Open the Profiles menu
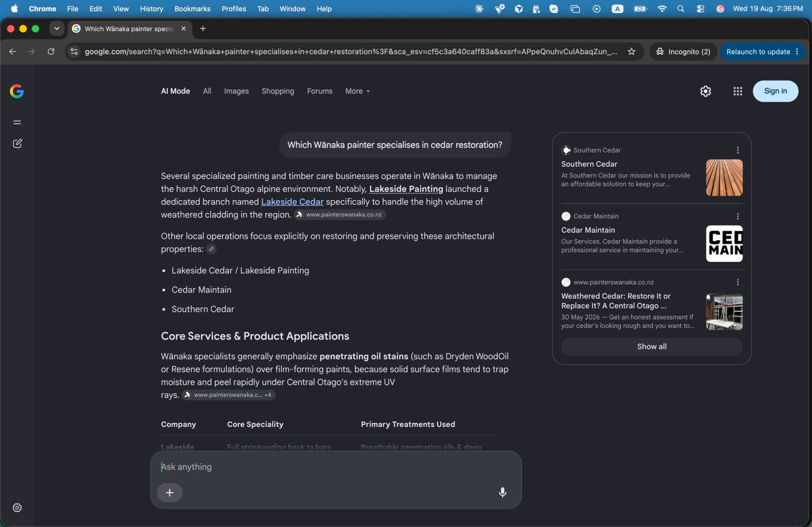The width and height of the screenshot is (812, 527). (x=234, y=9)
